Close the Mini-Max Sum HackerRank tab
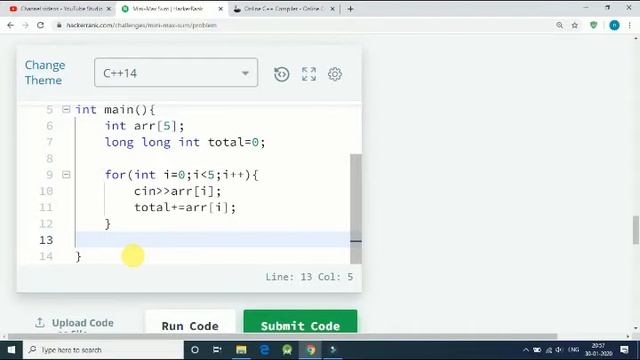Image resolution: width=640 pixels, height=360 pixels. (220, 9)
